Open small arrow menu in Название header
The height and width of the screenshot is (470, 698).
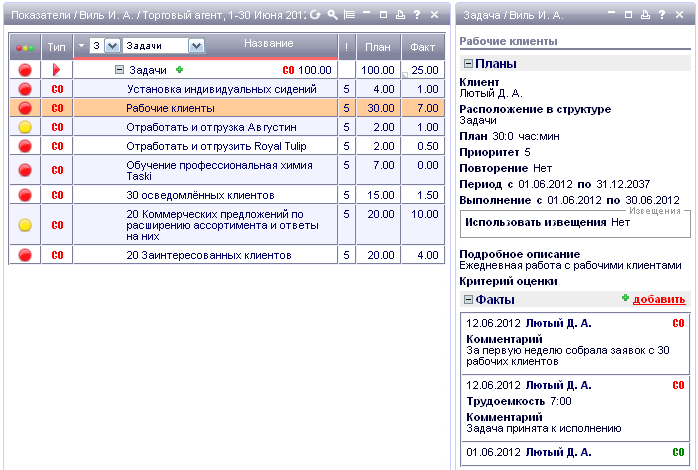(x=81, y=45)
